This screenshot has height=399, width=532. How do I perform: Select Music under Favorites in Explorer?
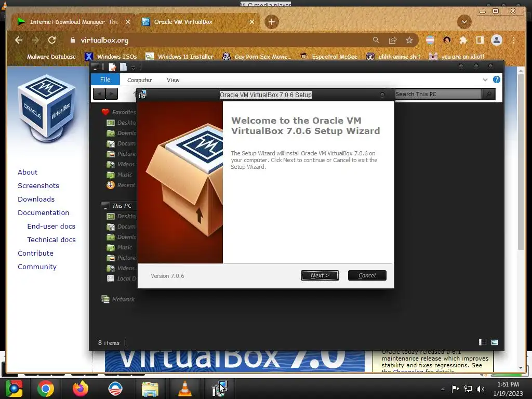(119, 175)
